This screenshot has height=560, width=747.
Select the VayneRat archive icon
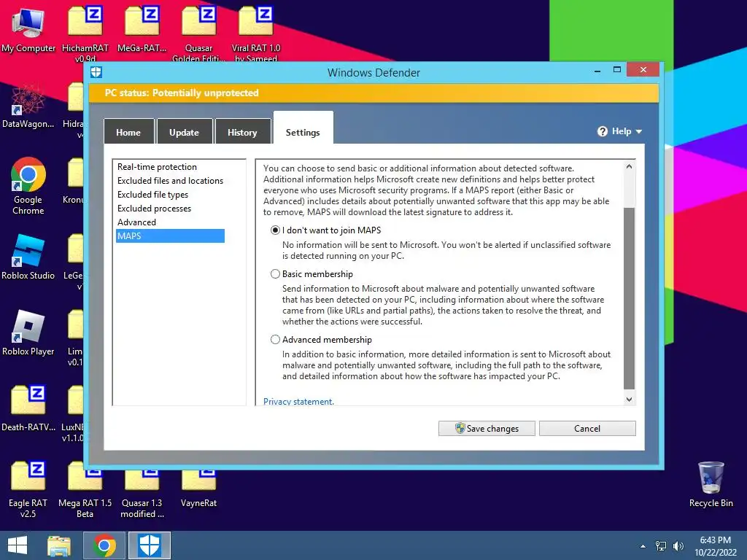(198, 488)
